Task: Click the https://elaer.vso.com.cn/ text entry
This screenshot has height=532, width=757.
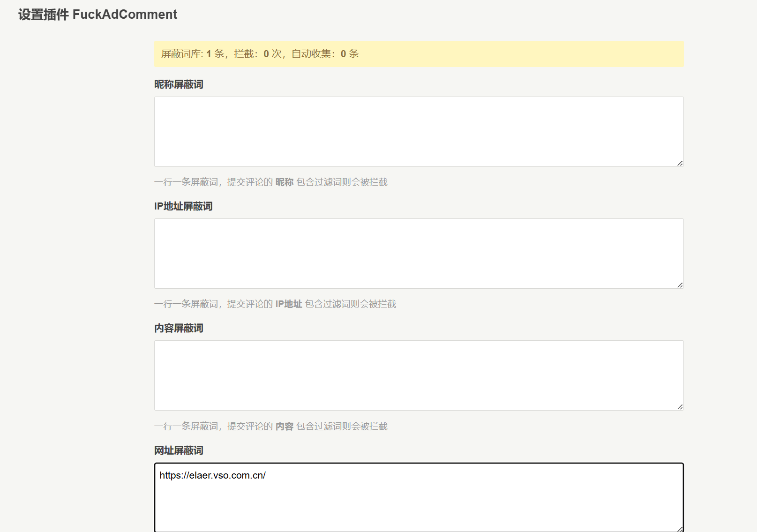Action: (x=212, y=475)
